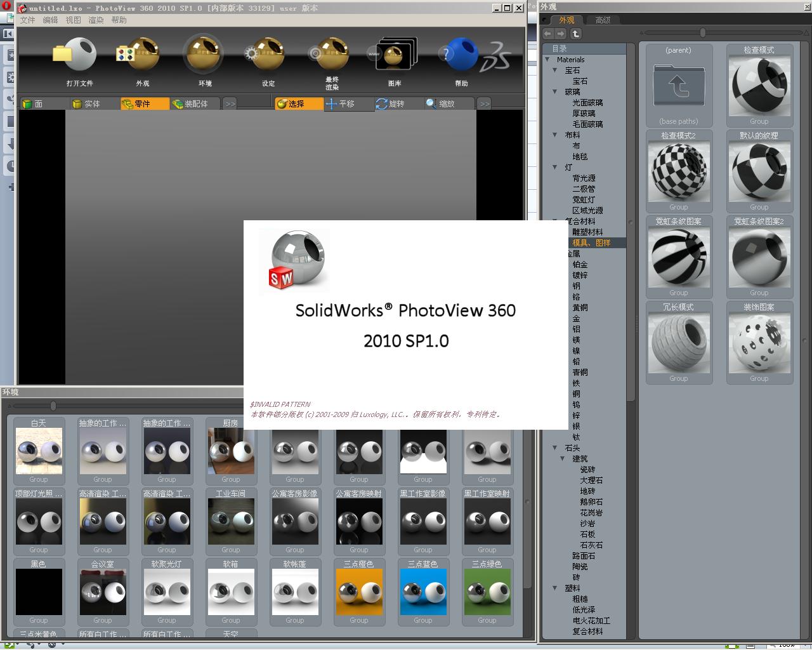Select 电火花加工 in the materials tree
Screen dimensions: 812x650
point(591,621)
